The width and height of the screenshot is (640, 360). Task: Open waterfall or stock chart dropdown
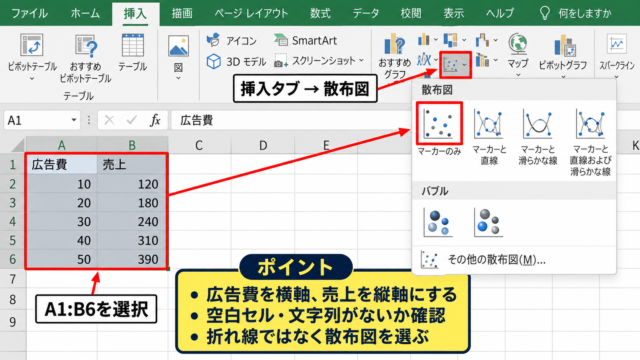(x=486, y=40)
